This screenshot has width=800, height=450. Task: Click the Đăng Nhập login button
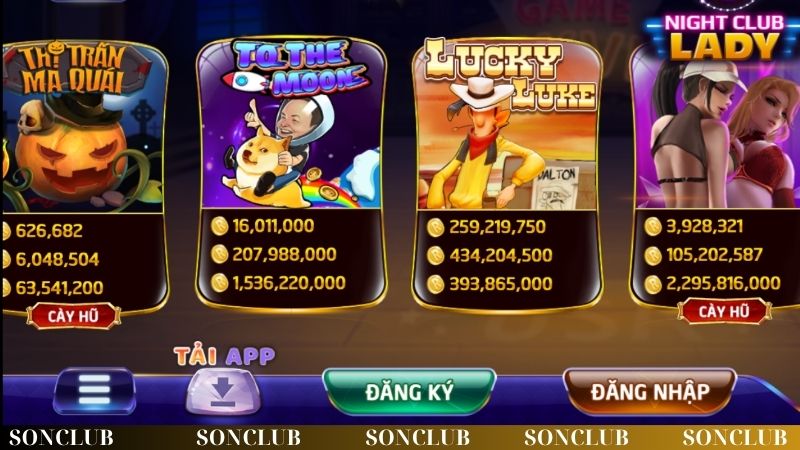[x=649, y=392]
